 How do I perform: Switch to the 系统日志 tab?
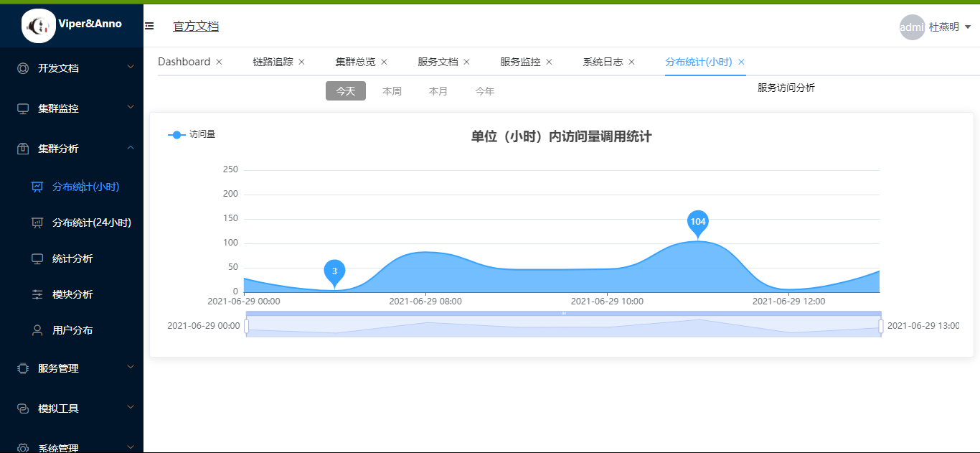(x=603, y=62)
